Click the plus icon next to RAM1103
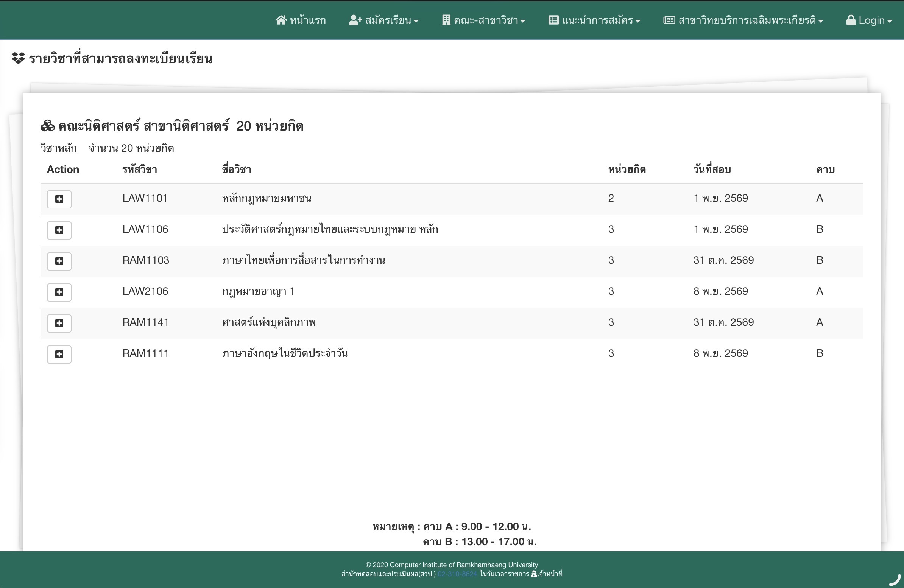904x588 pixels. pyautogui.click(x=59, y=261)
